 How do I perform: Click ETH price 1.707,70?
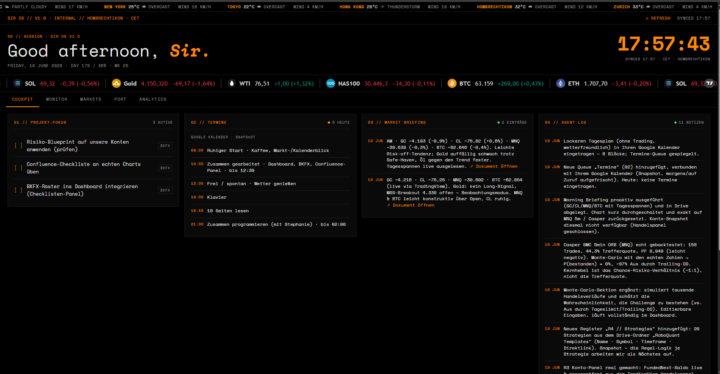click(x=595, y=84)
